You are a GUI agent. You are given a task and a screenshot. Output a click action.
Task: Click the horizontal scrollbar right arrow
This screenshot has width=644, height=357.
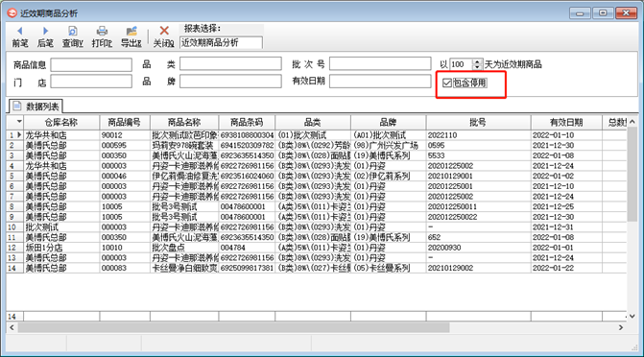tap(621, 327)
